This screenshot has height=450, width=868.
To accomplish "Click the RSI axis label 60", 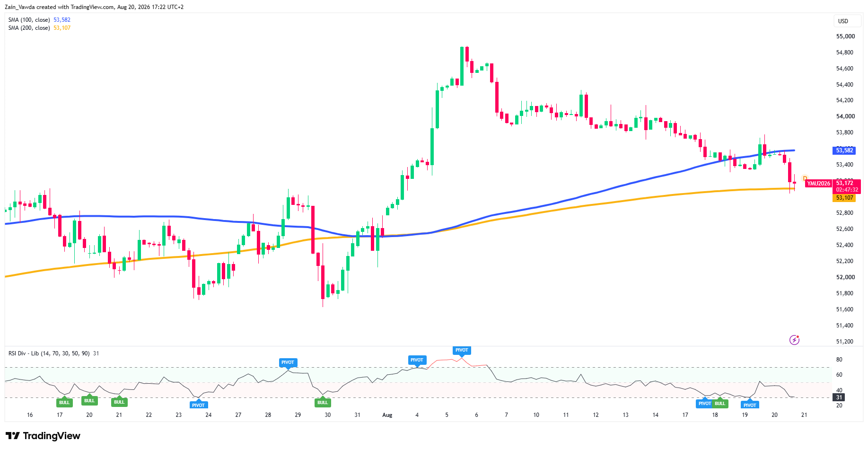I will pos(839,375).
